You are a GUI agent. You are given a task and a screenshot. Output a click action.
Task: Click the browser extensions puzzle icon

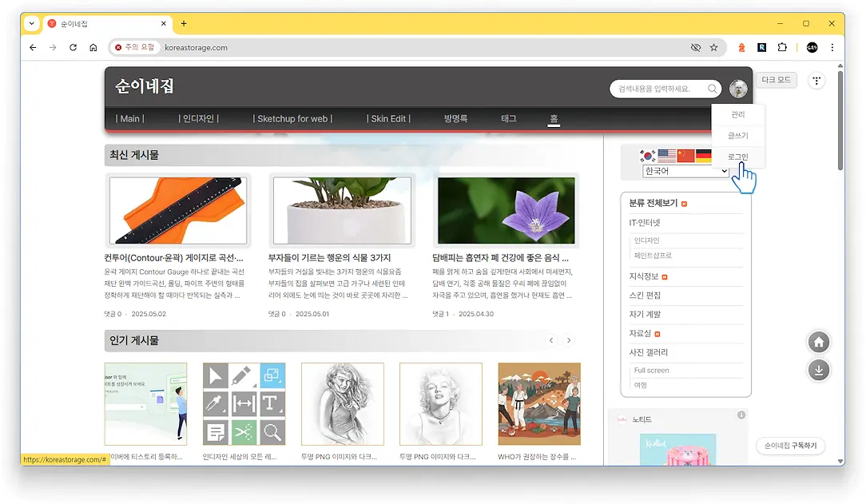click(x=782, y=47)
